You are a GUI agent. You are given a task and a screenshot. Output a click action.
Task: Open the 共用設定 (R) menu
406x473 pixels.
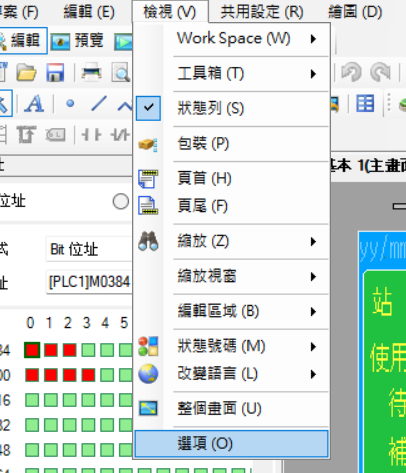262,12
